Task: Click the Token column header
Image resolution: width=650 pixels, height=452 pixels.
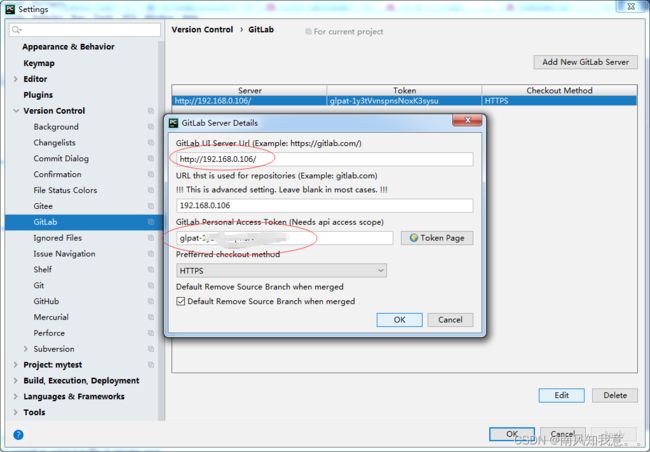Action: 405,90
